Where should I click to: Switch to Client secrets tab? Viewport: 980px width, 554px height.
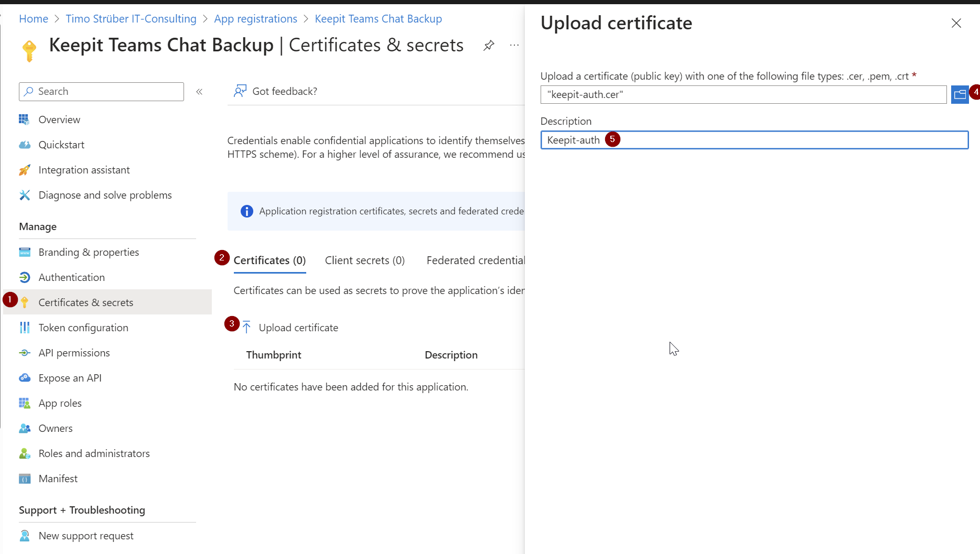click(x=364, y=260)
